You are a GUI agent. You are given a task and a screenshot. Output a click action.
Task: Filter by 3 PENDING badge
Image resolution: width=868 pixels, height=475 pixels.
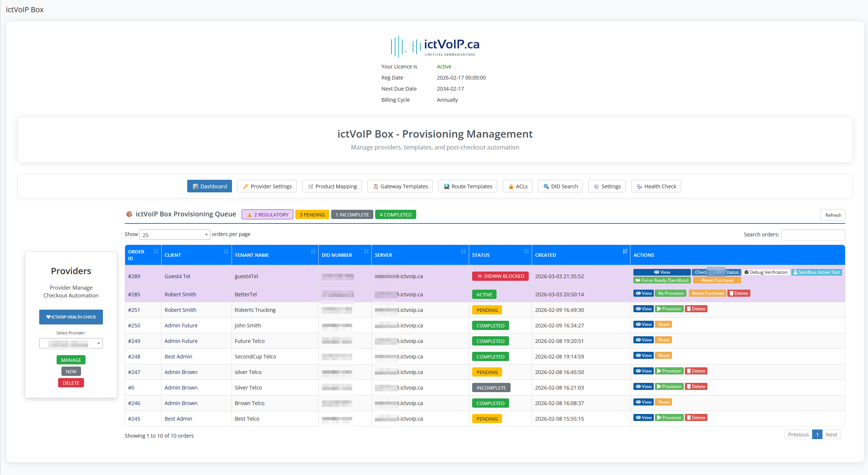(x=312, y=215)
